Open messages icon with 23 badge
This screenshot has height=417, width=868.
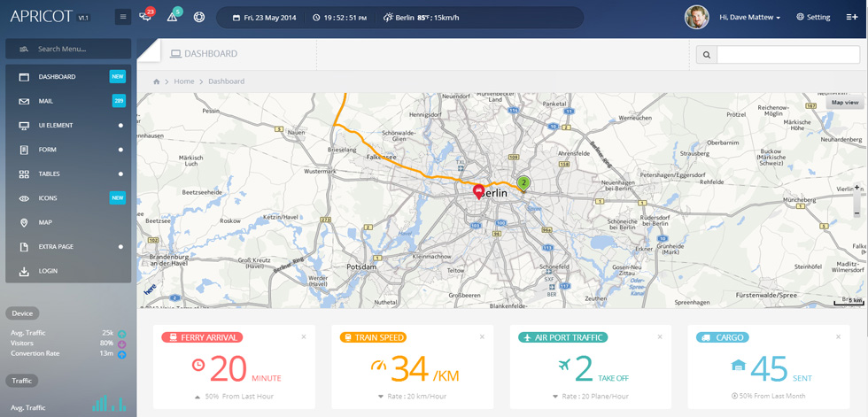pyautogui.click(x=147, y=16)
